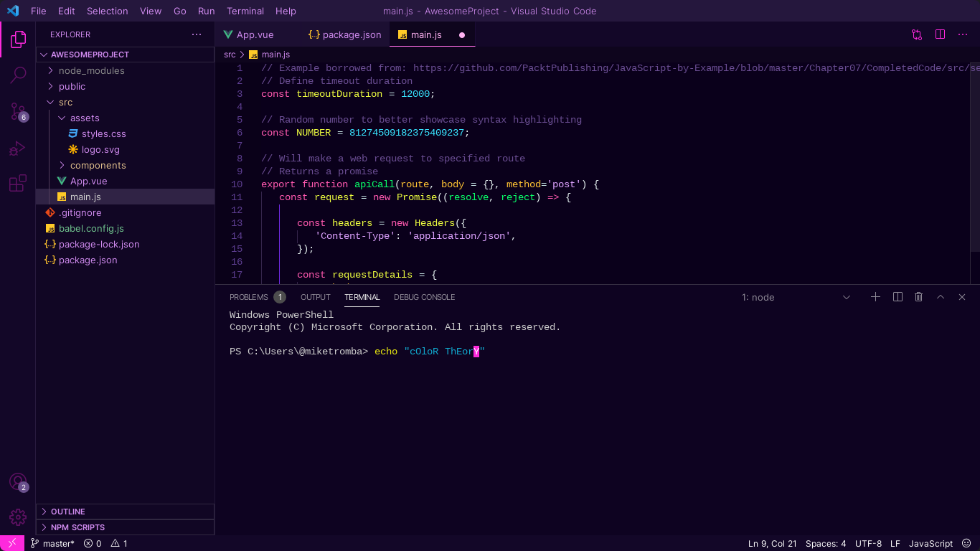Change UTF-8 encoding in status bar
Image resolution: width=980 pixels, height=551 pixels.
[868, 543]
